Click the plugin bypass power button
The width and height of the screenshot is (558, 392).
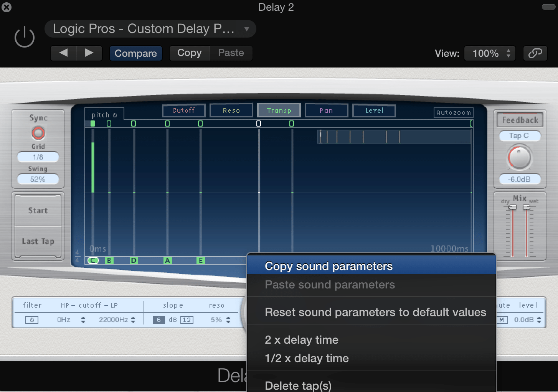pyautogui.click(x=24, y=36)
